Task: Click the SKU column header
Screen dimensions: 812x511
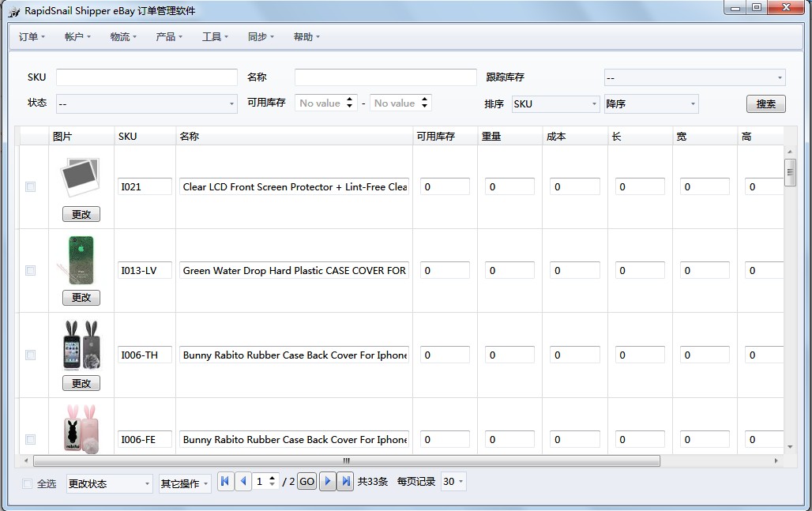Action: 145,136
